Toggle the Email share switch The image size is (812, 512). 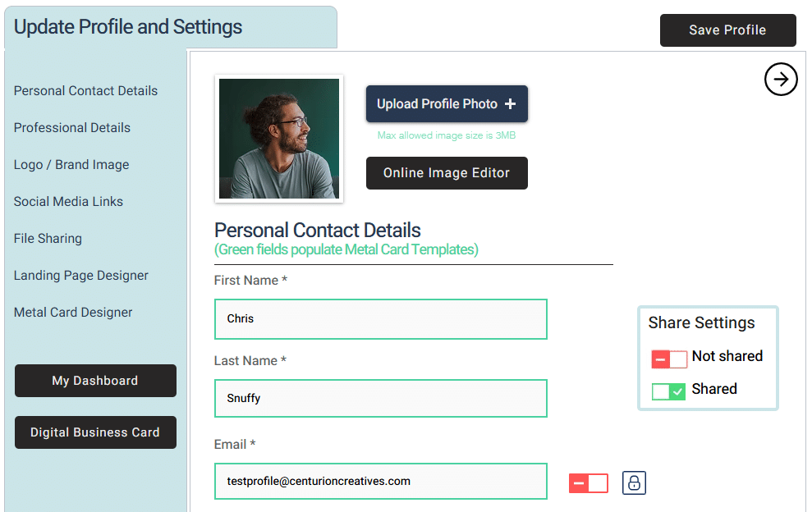point(589,483)
